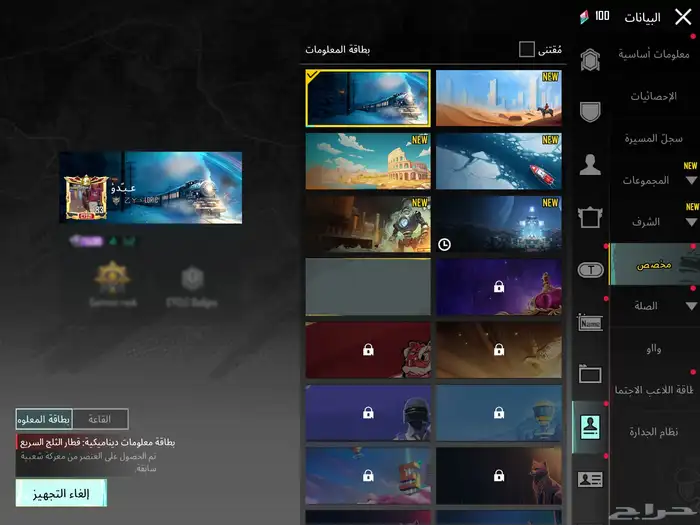Image resolution: width=700 pixels, height=525 pixels.
Task: Click the إلغاء التجهيز unequip button
Action: click(61, 492)
